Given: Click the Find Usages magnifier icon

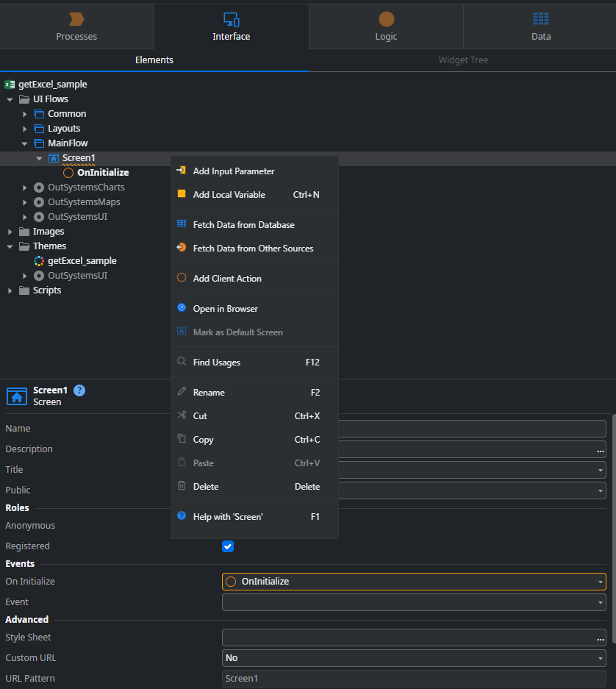Looking at the screenshot, I should coord(181,362).
